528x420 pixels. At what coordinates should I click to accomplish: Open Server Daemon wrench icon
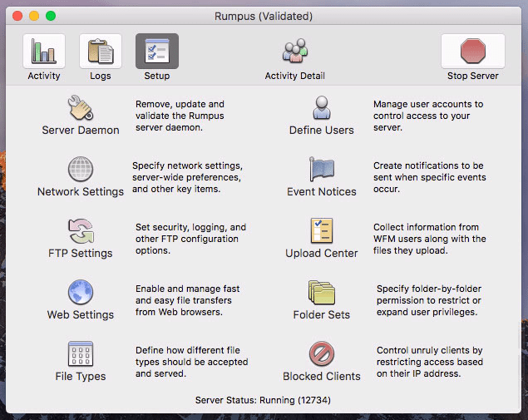point(81,107)
